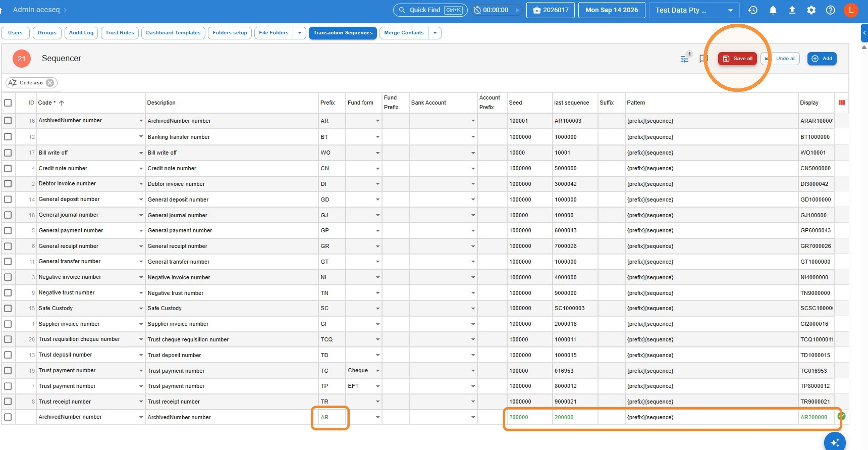Tick the Trust deposit number row checkbox
The width and height of the screenshot is (868, 450).
coord(8,355)
